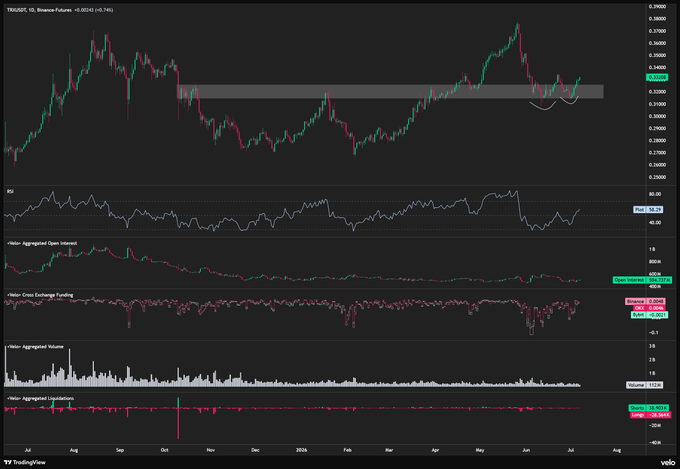Click the Velo Aggregated Open Interest pane title
The image size is (680, 469).
point(42,243)
